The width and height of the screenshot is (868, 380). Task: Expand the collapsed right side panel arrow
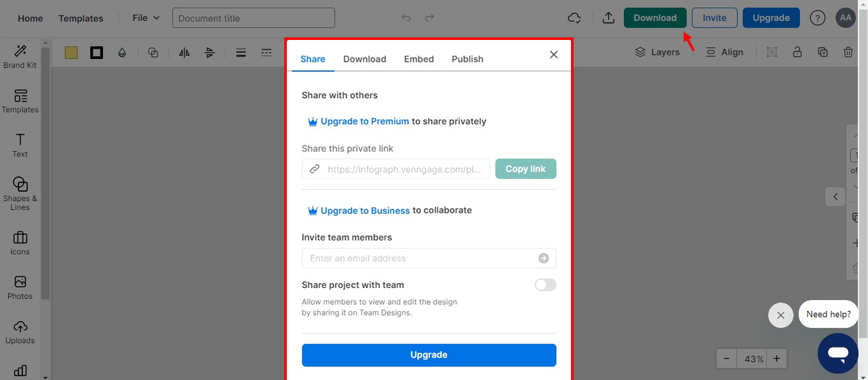835,196
